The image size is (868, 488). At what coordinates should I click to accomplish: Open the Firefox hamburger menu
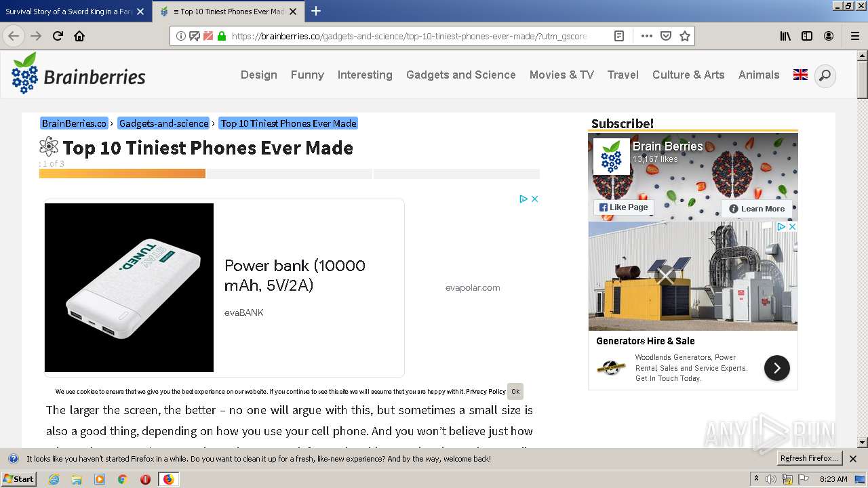[854, 36]
